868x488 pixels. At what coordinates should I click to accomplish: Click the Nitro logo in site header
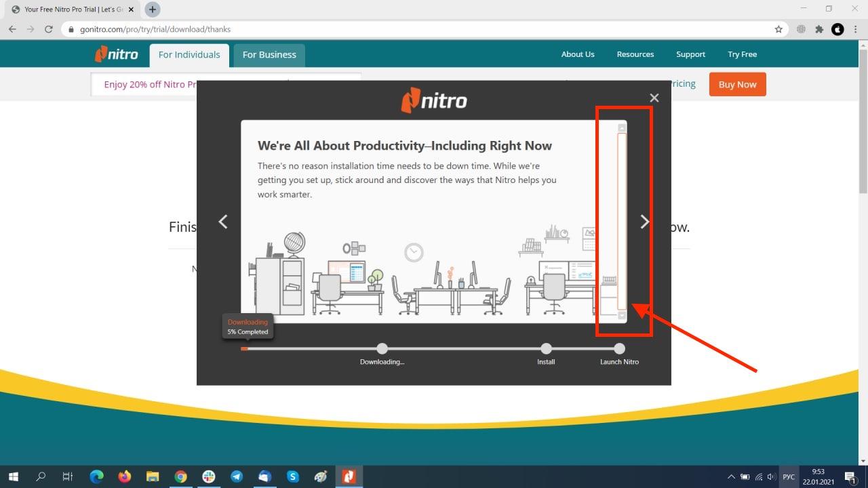(117, 54)
